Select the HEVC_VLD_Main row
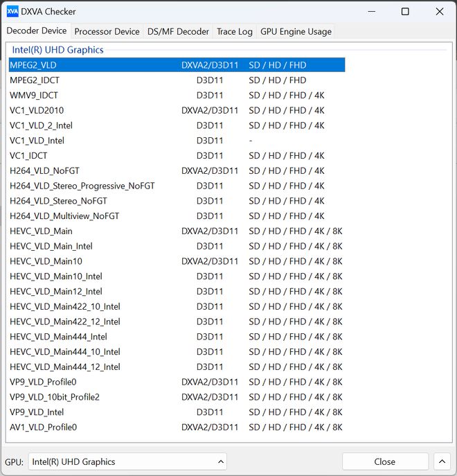Image resolution: width=457 pixels, height=476 pixels. click(x=177, y=231)
